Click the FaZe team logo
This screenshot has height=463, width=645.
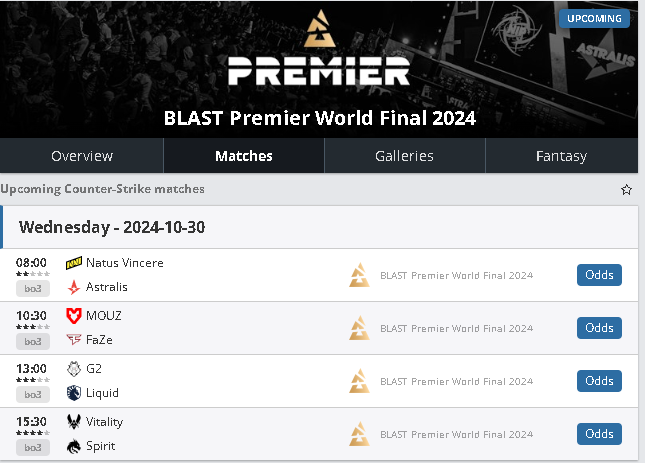point(73,340)
